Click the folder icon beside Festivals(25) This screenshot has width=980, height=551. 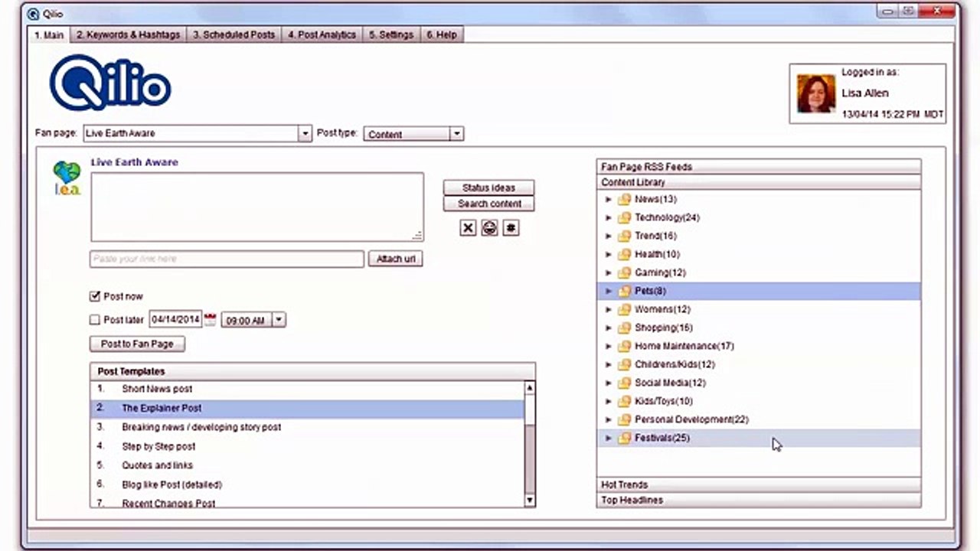click(x=624, y=439)
